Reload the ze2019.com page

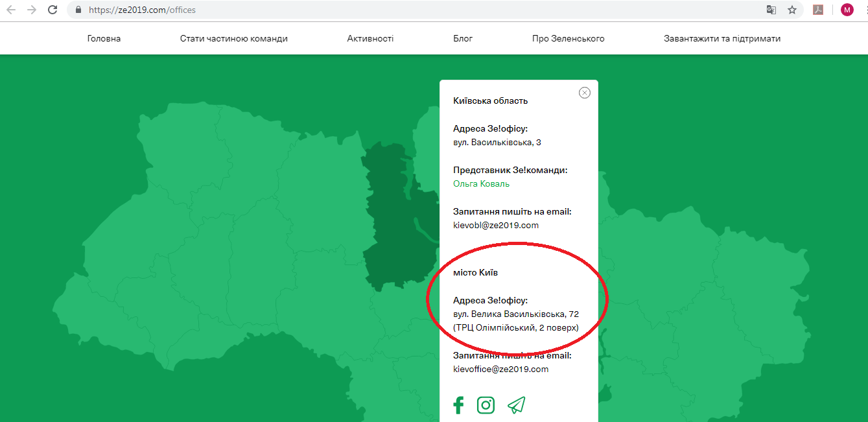[53, 10]
